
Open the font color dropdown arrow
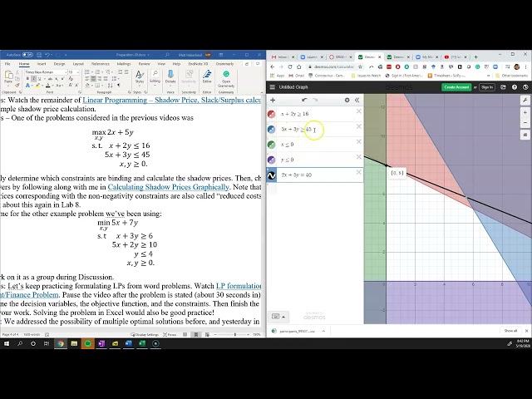[x=52, y=86]
